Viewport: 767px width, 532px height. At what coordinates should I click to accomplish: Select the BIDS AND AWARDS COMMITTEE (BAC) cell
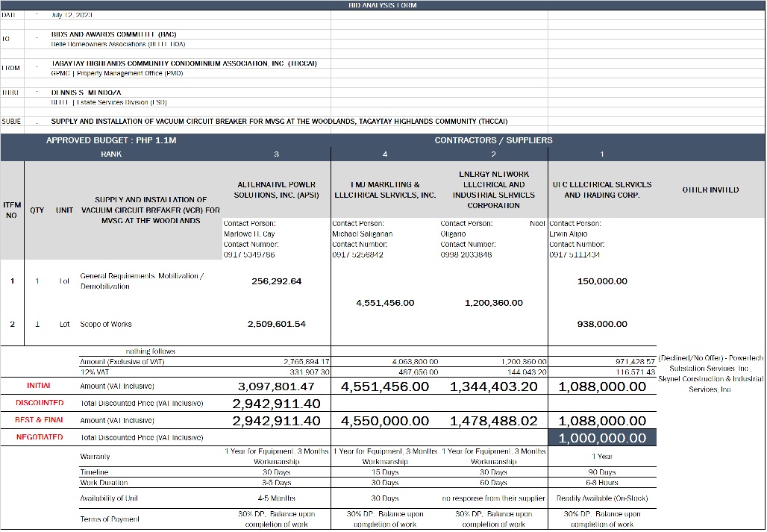tap(113, 34)
